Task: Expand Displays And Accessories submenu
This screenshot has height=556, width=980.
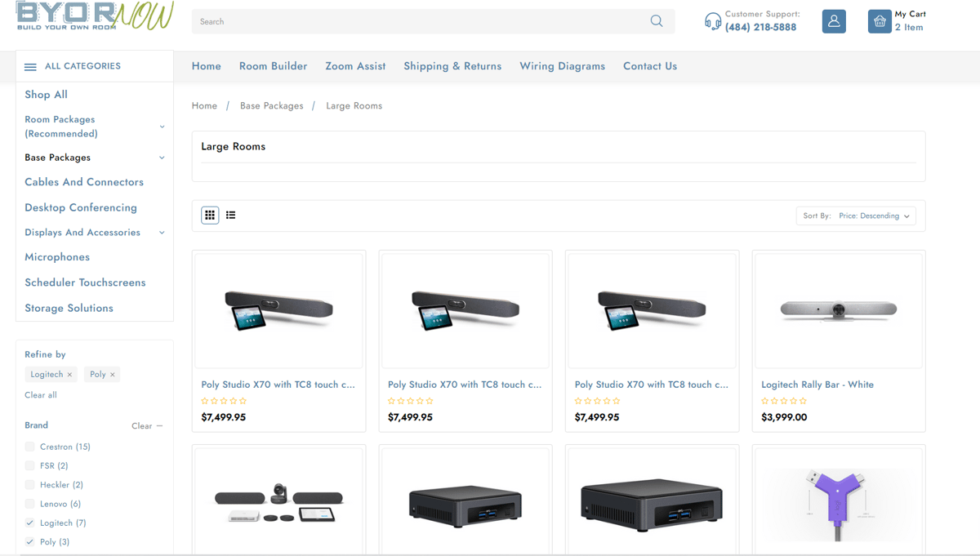Action: 162,233
